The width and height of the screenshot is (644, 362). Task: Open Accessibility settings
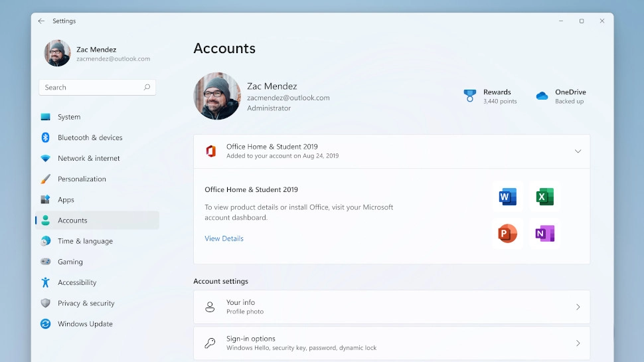[x=98, y=282]
